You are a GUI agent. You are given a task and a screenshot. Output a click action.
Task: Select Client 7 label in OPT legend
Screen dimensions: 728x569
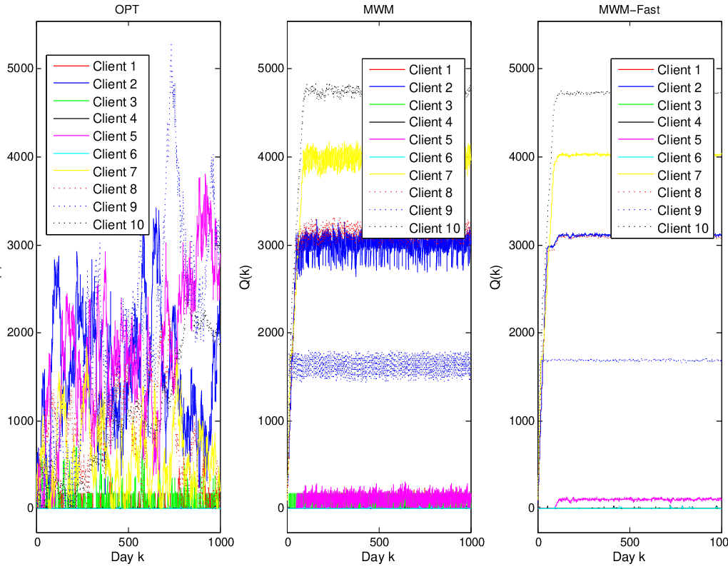[x=115, y=172]
